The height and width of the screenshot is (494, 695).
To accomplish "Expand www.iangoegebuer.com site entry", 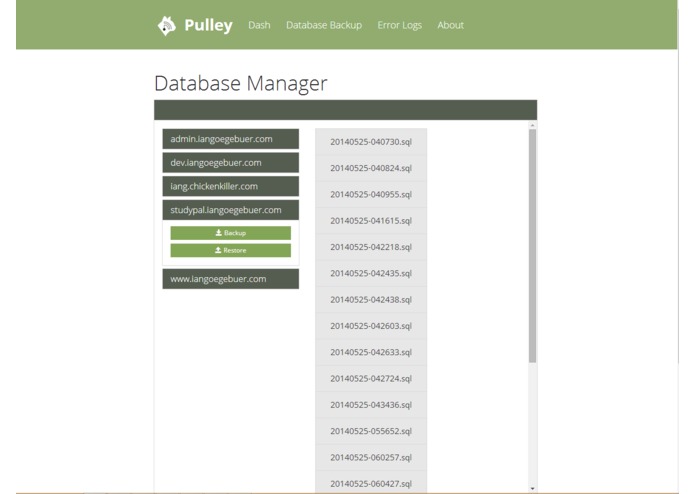I will pos(230,279).
